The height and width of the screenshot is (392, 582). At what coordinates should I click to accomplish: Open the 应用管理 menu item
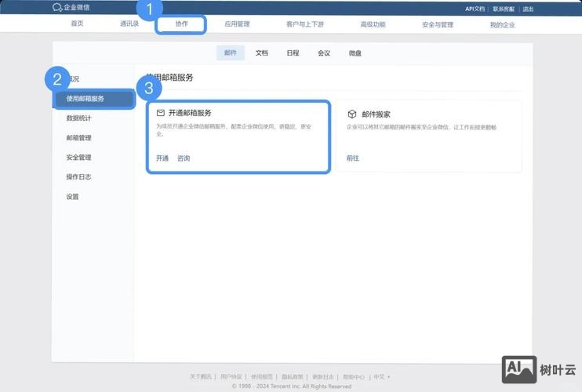[x=237, y=24]
